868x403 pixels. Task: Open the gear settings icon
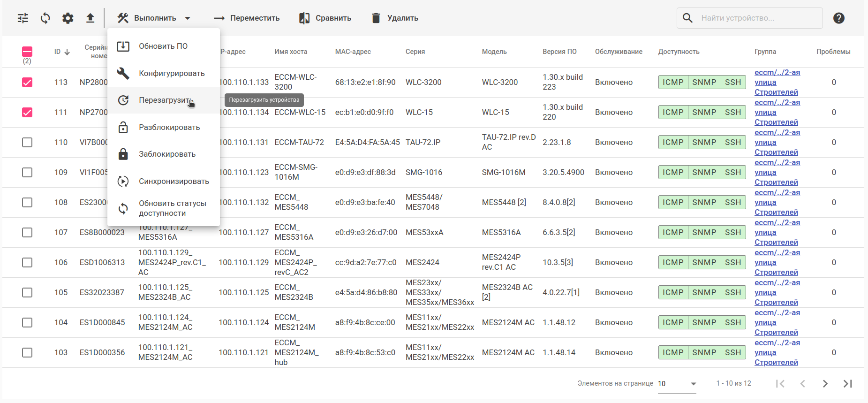68,18
